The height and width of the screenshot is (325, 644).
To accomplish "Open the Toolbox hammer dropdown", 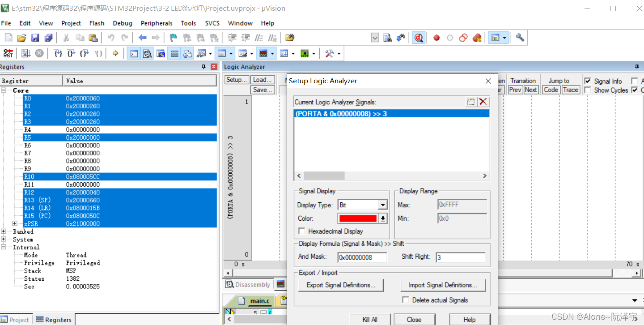I will 339,54.
